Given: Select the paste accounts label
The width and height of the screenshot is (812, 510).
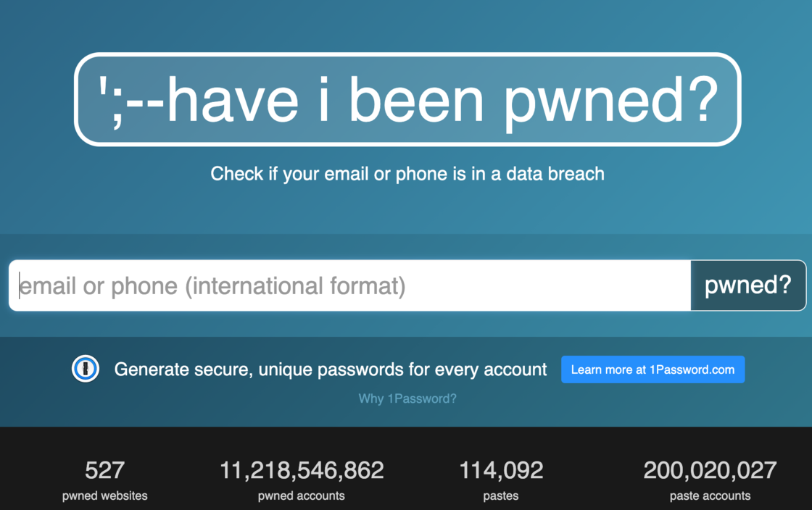Looking at the screenshot, I should (710, 496).
